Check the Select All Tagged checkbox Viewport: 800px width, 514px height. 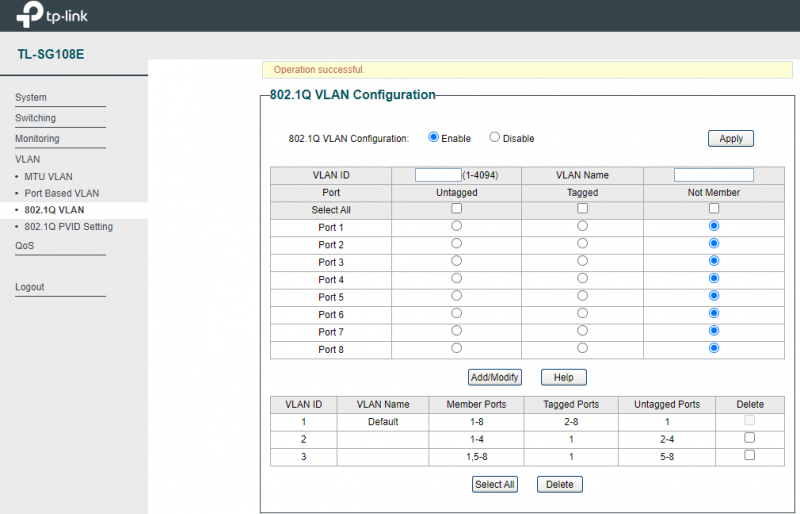583,209
